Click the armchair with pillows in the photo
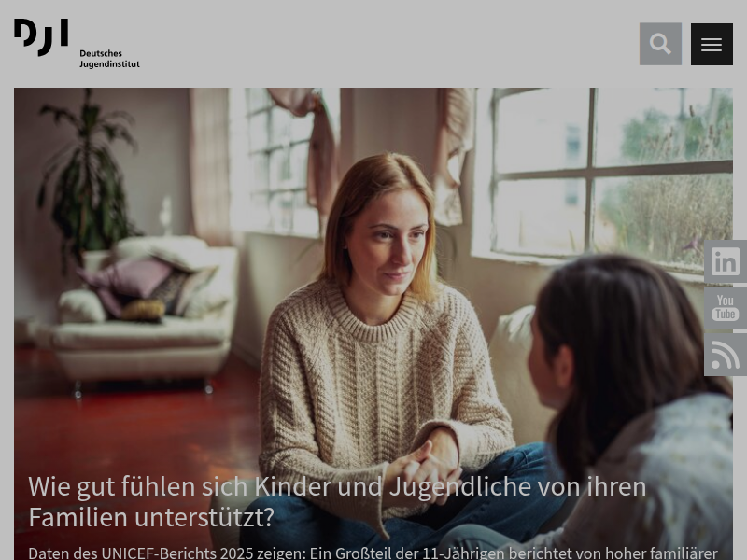Screen dimensions: 747x560 143,312
